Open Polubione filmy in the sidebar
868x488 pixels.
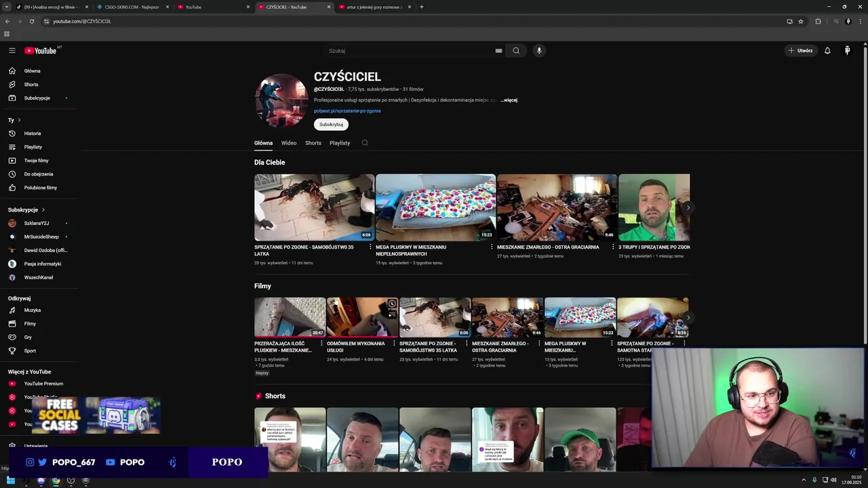click(39, 188)
